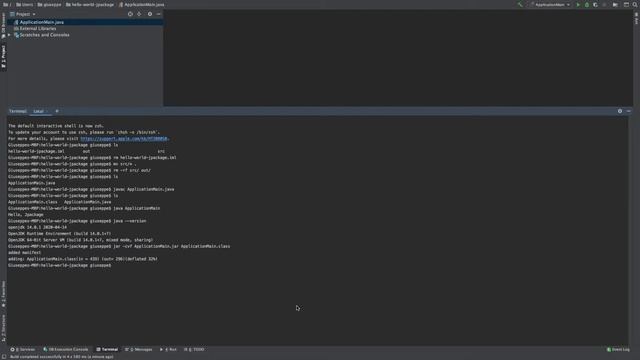Add a new terminal session tab

[57, 111]
